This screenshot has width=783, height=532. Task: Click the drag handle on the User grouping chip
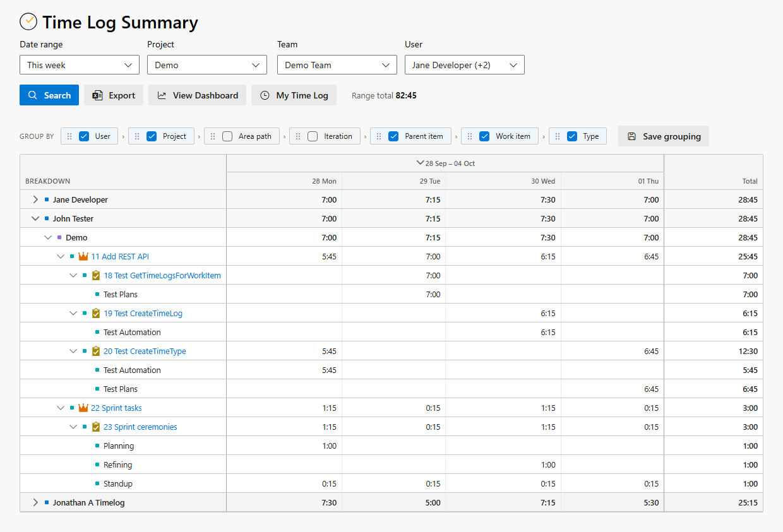tap(69, 136)
